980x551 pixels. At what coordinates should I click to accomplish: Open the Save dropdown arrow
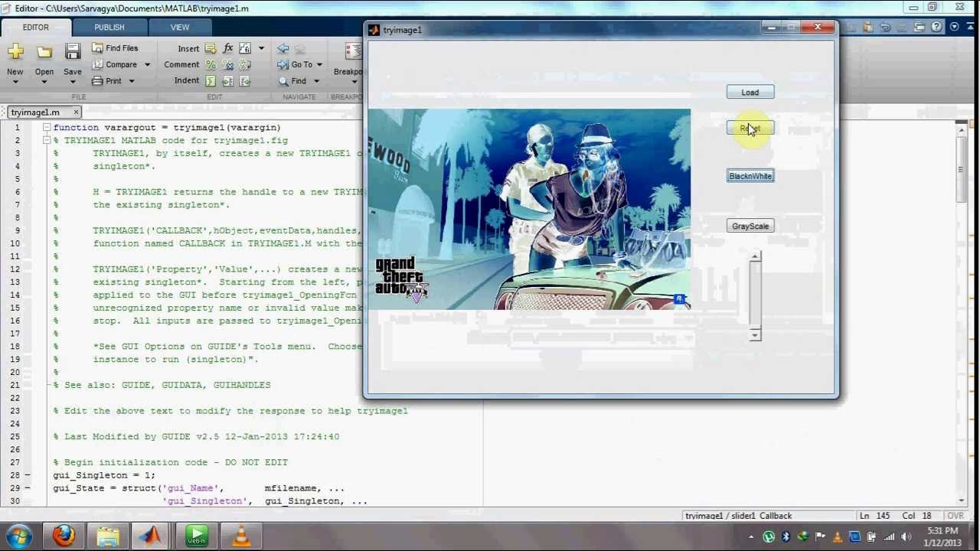pos(72,82)
